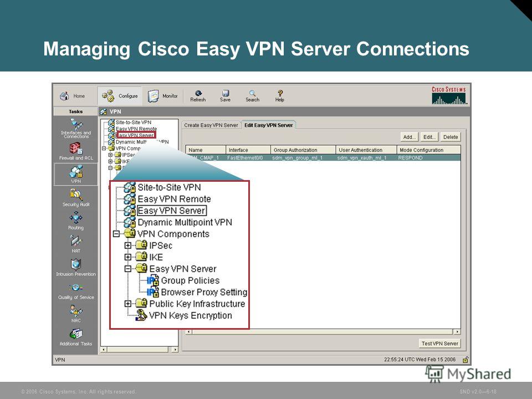Refresh the router configuration
The width and height of the screenshot is (532, 399).
tap(198, 96)
